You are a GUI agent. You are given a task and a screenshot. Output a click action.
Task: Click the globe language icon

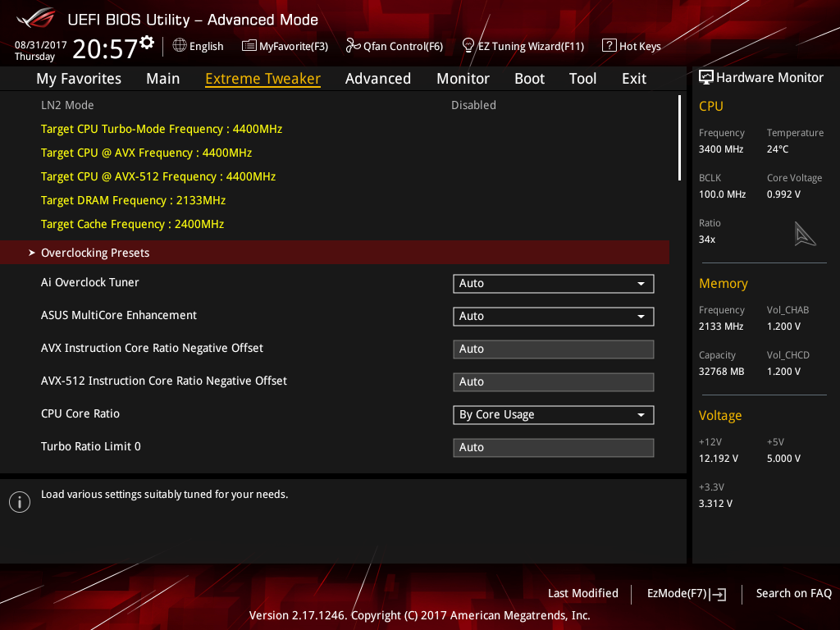180,46
